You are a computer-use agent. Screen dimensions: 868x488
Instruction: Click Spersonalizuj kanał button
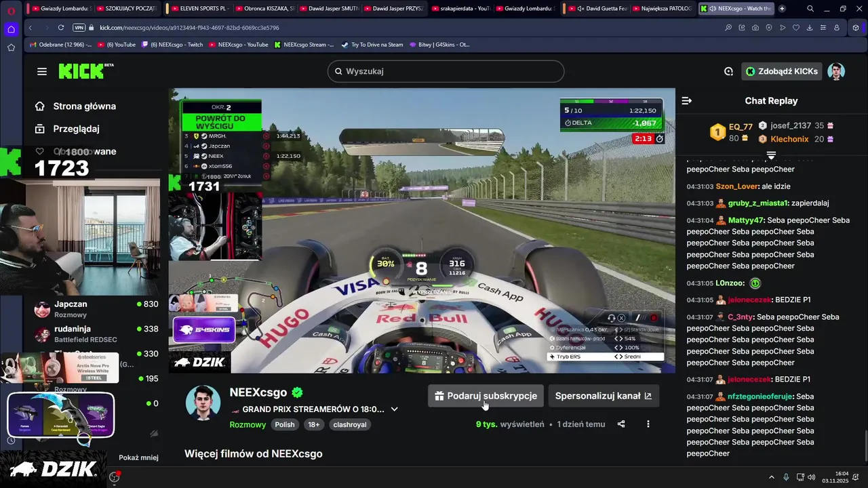click(603, 396)
